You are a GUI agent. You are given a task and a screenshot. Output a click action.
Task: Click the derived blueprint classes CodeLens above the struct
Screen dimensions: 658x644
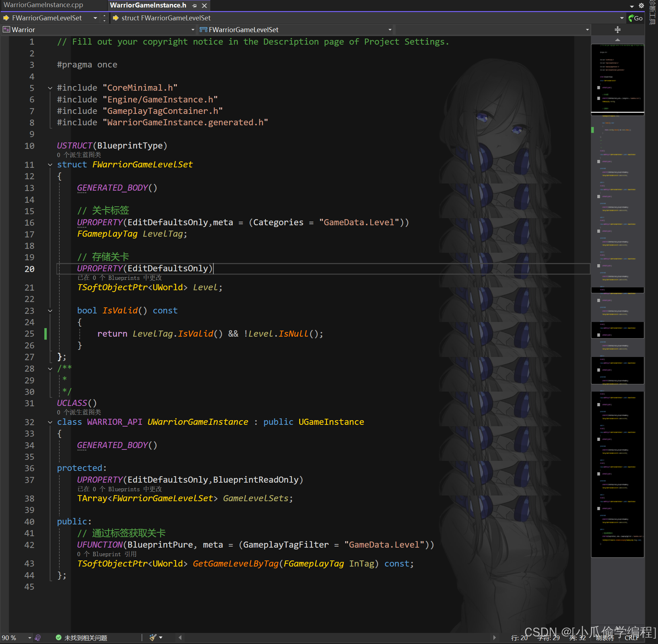point(79,155)
